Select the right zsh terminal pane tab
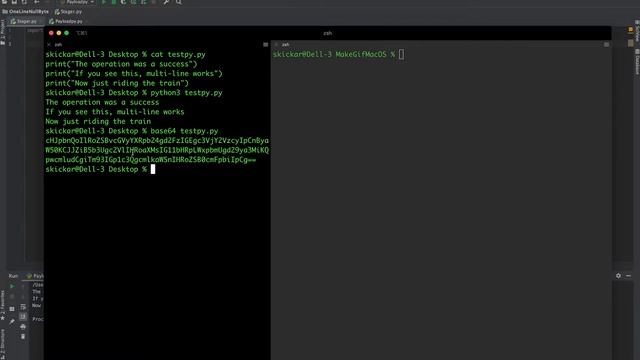640x360 pixels. pos(285,44)
